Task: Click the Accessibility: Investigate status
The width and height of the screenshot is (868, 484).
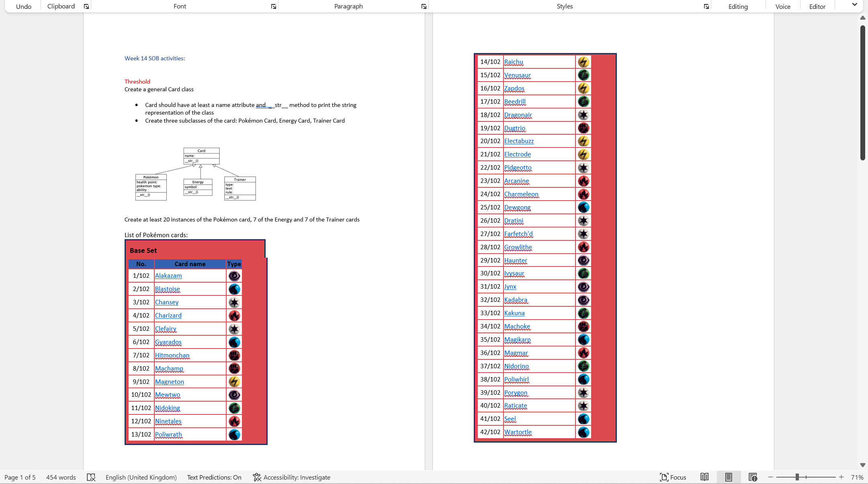Action: [291, 477]
